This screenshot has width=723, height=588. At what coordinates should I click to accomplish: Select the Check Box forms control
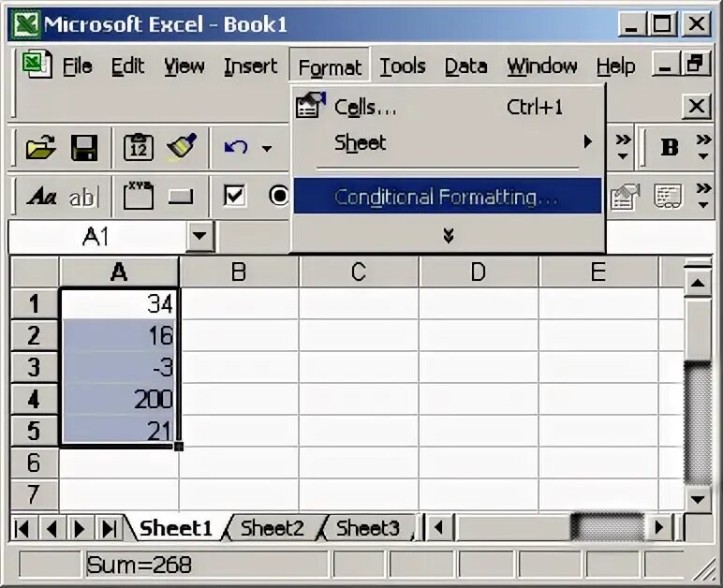coord(234,196)
